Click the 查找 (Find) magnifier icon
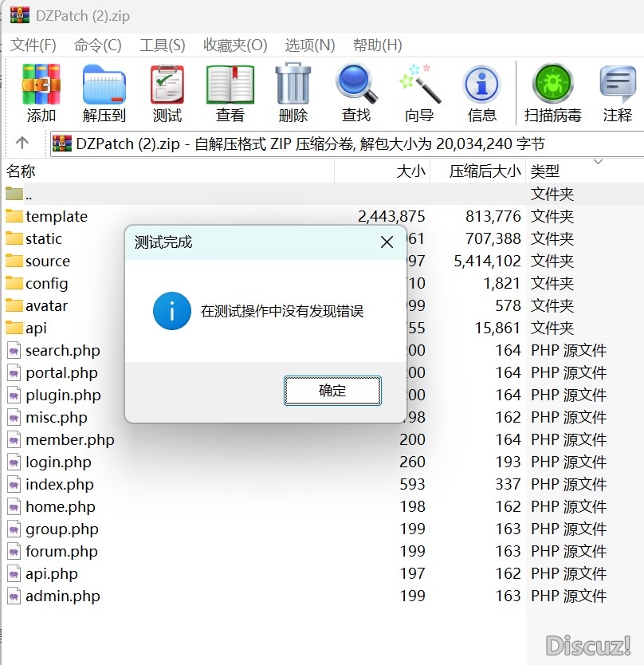Viewport: 644px width, 665px height. click(356, 83)
